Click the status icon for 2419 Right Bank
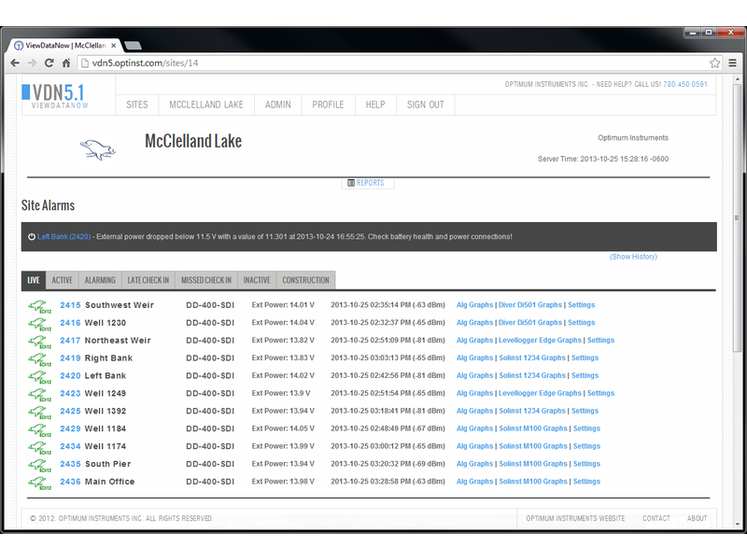Image resolution: width=747 pixels, height=560 pixels. click(x=39, y=359)
